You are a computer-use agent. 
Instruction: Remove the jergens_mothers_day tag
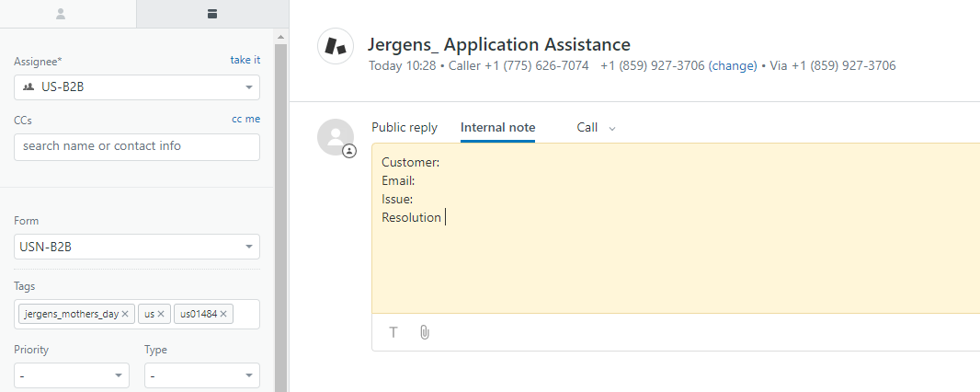pos(125,314)
